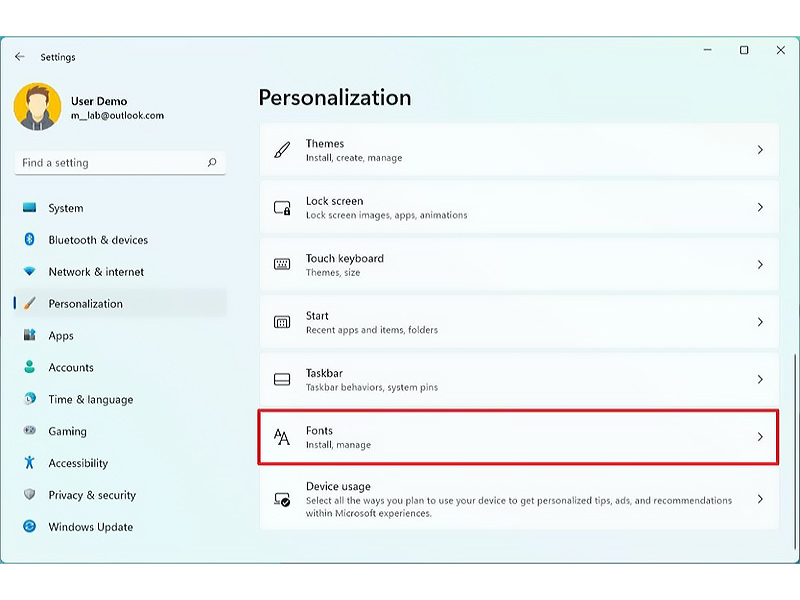Expand the Device usage chevron
Image resolution: width=800 pixels, height=600 pixels.
(760, 499)
